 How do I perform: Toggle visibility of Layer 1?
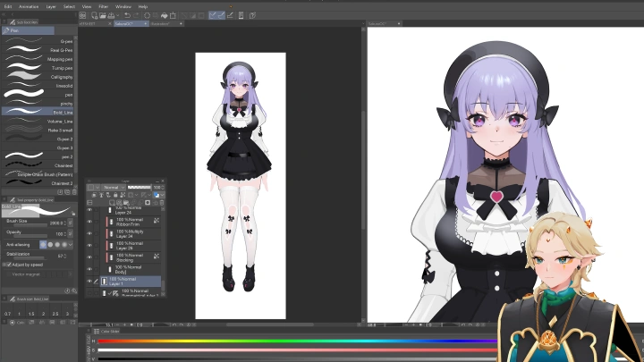(89, 282)
